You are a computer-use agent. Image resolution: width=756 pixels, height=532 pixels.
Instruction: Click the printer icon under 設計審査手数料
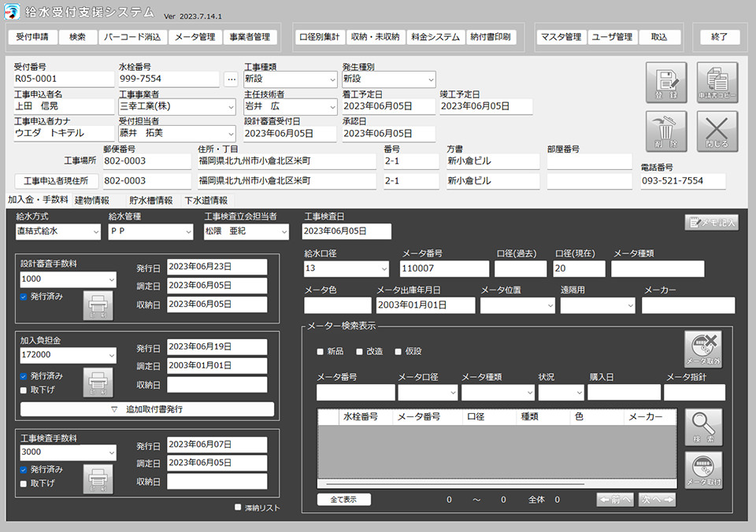[98, 305]
